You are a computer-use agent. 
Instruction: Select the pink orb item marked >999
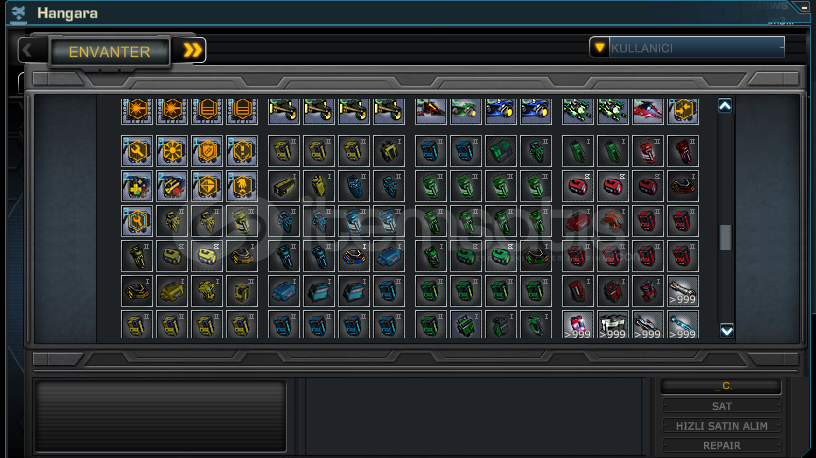578,325
